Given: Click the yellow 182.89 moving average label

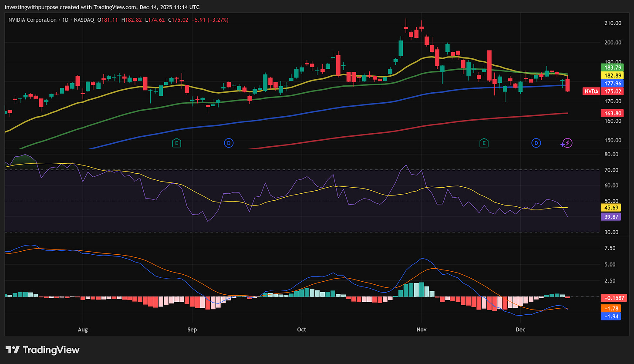Looking at the screenshot, I should pos(612,75).
